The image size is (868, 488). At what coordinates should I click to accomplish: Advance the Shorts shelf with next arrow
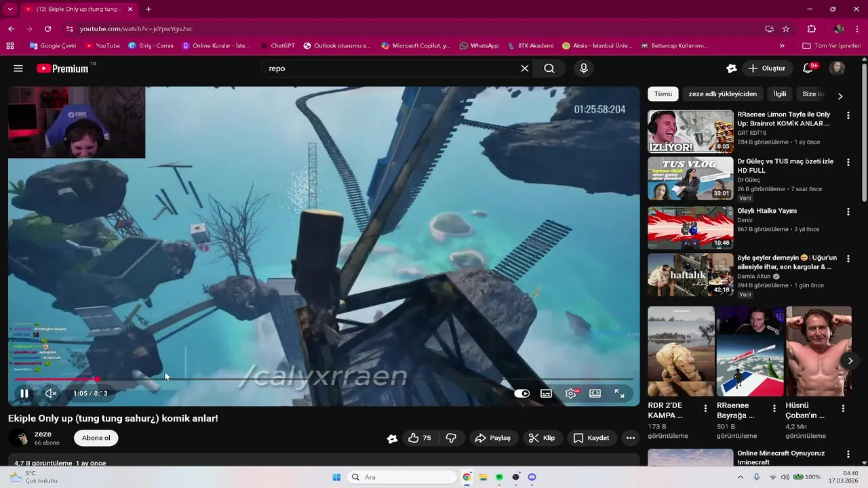click(x=850, y=361)
